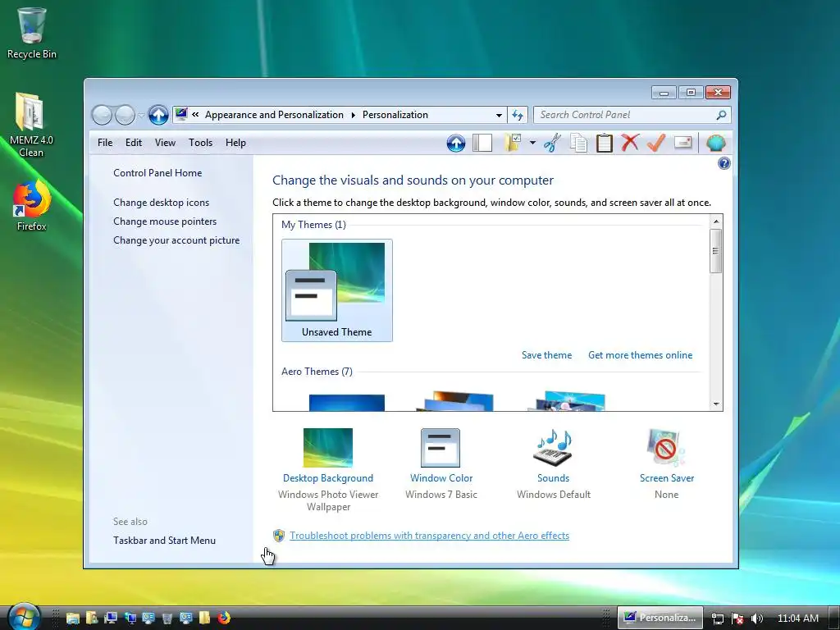Viewport: 840px width, 630px height.
Task: Open Windows Explorer from the taskbar
Action: pyautogui.click(x=72, y=619)
